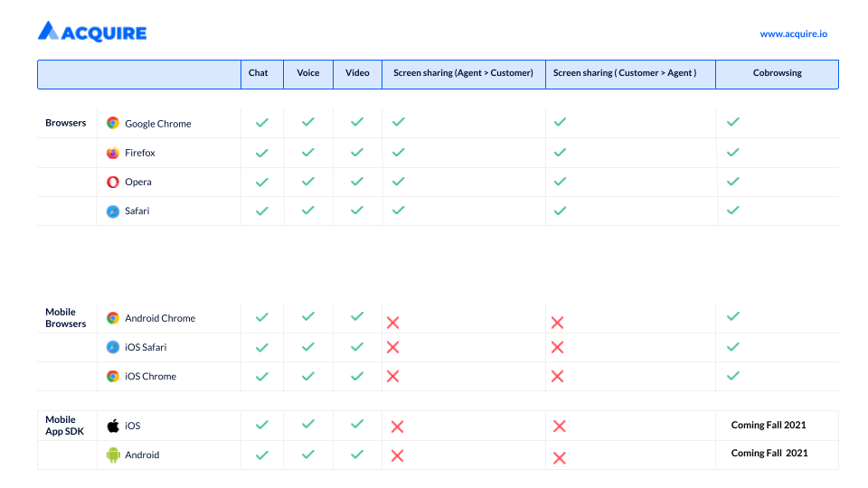Click the Chat checkmark for Android SDK row
This screenshot has height=488, width=868.
tap(262, 455)
